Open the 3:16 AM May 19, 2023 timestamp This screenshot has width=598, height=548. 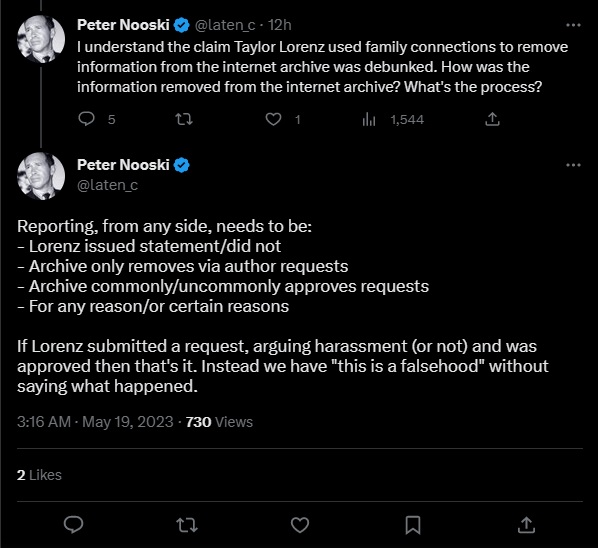(95, 422)
